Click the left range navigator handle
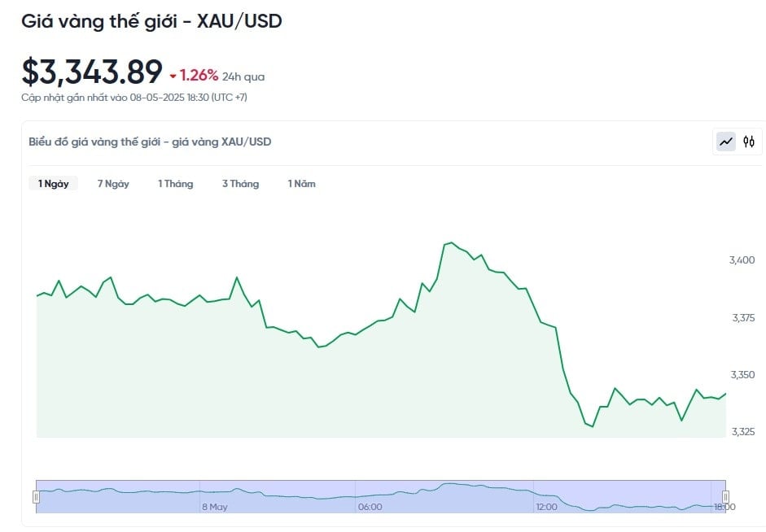The image size is (766, 532). click(x=36, y=497)
